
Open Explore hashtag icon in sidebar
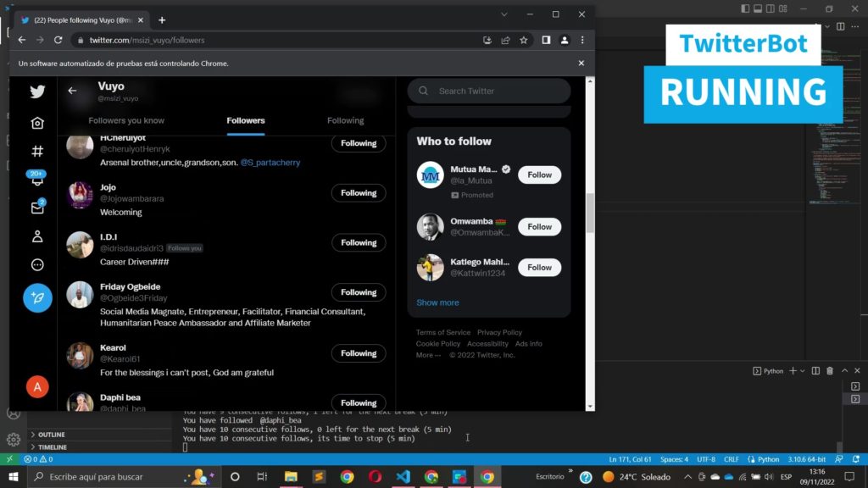pyautogui.click(x=37, y=152)
